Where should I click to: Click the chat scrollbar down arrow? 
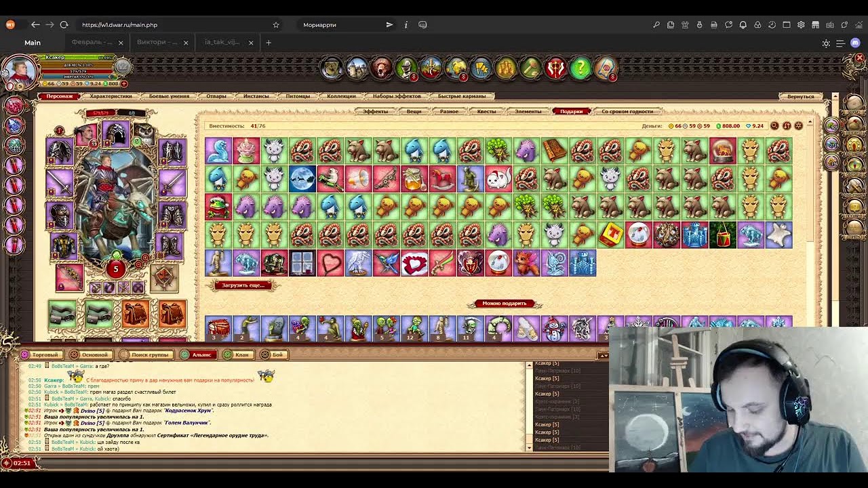pyautogui.click(x=530, y=447)
